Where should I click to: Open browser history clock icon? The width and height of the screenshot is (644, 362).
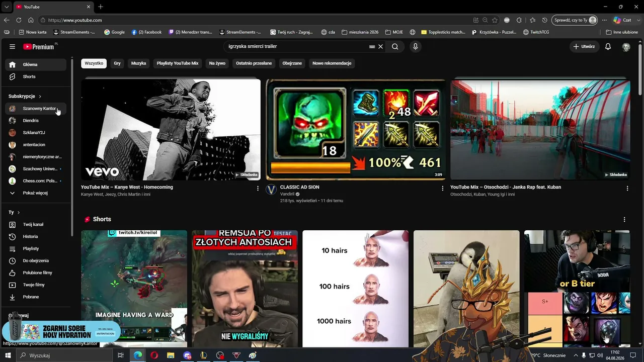point(544,20)
